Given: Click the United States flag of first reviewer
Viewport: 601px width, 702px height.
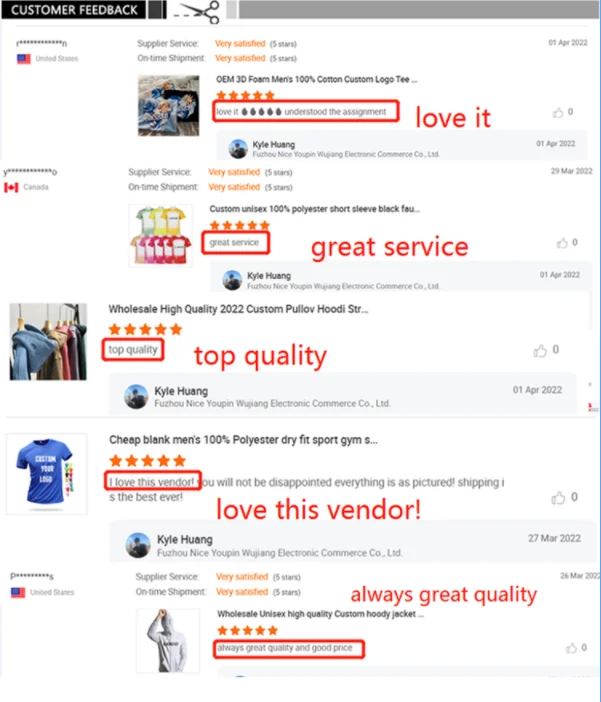Looking at the screenshot, I should click(x=24, y=59).
